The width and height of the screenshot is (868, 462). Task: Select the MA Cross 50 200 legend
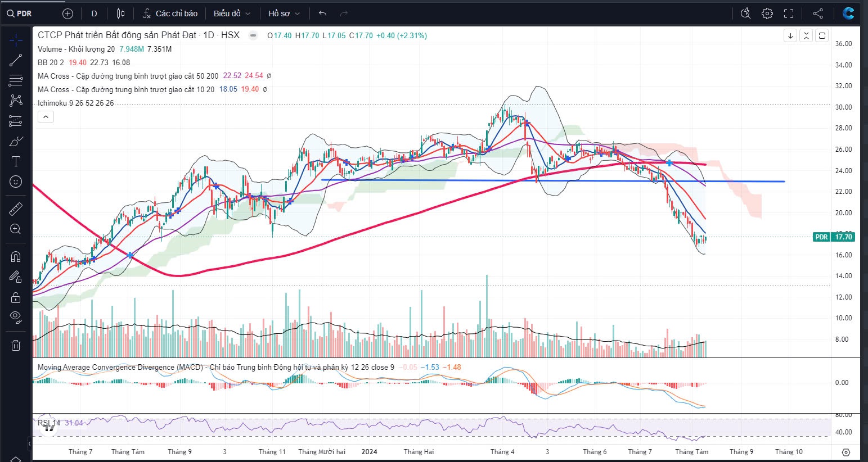[128, 76]
